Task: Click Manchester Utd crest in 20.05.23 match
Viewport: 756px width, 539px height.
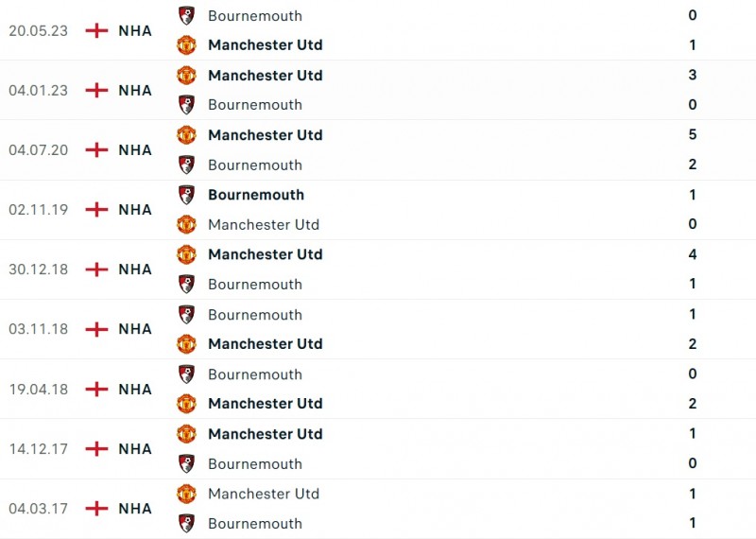Action: tap(186, 44)
